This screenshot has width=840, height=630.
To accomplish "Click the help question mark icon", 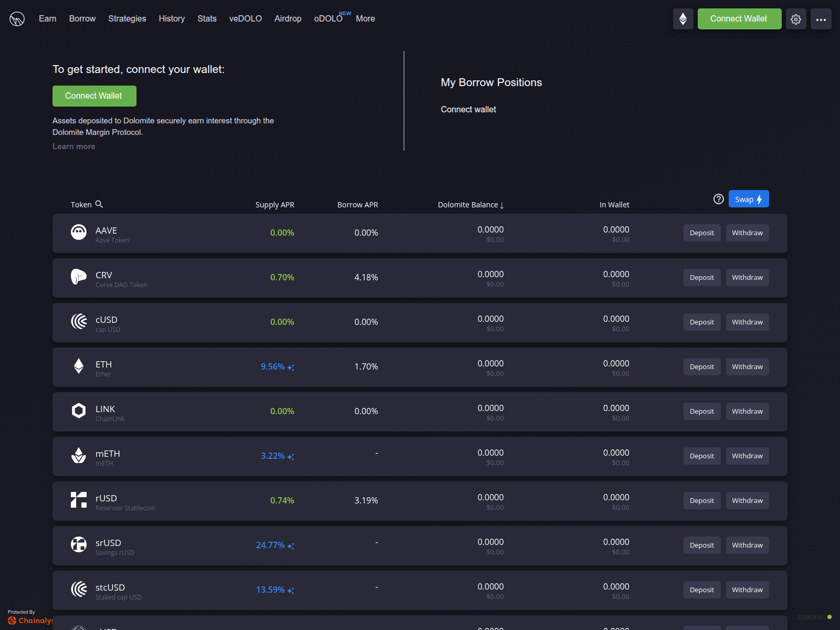I will [719, 199].
